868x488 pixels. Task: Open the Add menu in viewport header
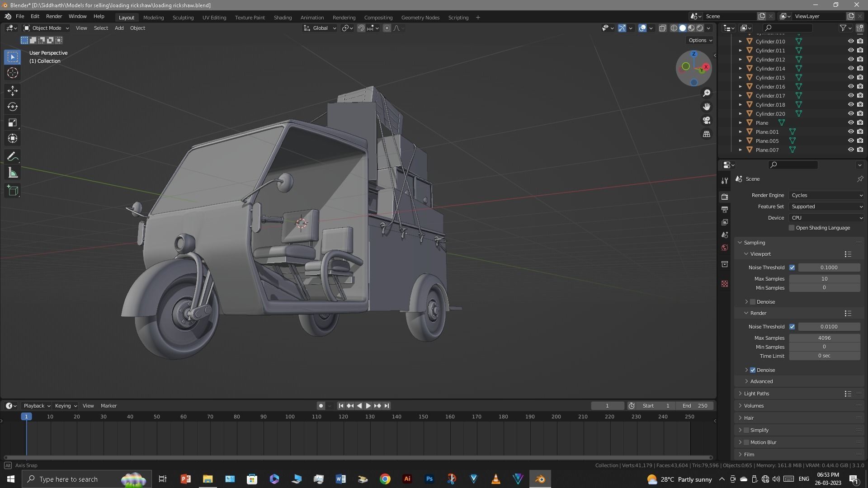pos(119,28)
